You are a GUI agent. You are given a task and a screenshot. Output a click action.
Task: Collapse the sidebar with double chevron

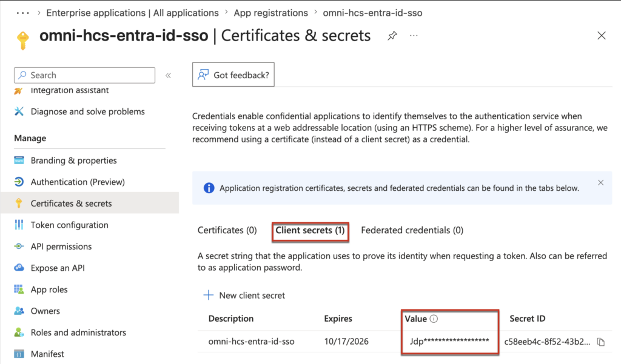168,75
